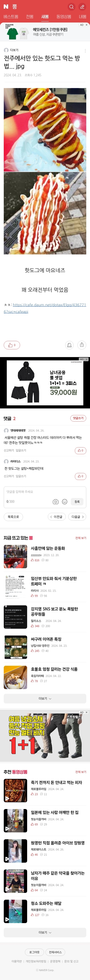Click the share icon below the post
The height and width of the screenshot is (980, 90).
coord(82,345)
